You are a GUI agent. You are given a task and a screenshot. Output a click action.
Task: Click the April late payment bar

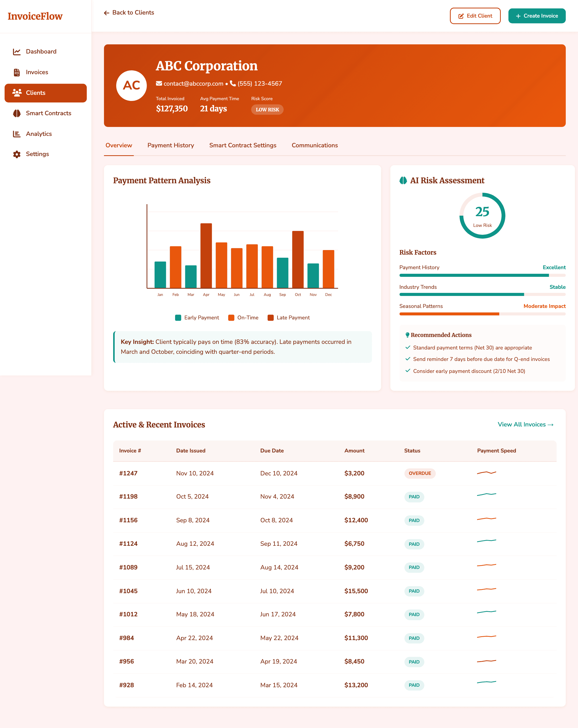click(206, 256)
